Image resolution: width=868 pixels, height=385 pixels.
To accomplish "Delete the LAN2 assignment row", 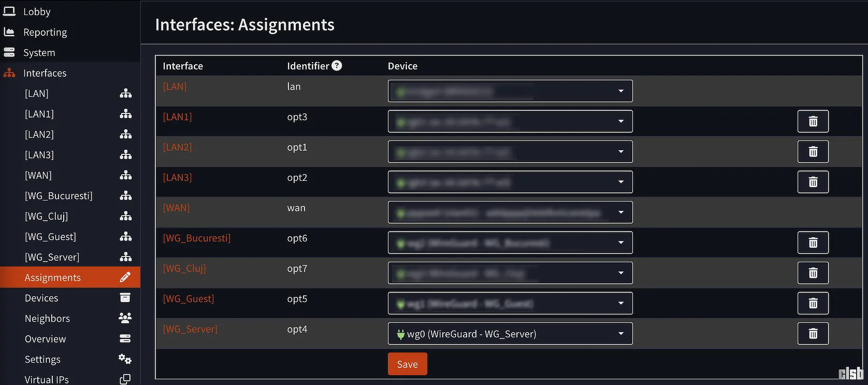I will click(x=813, y=152).
